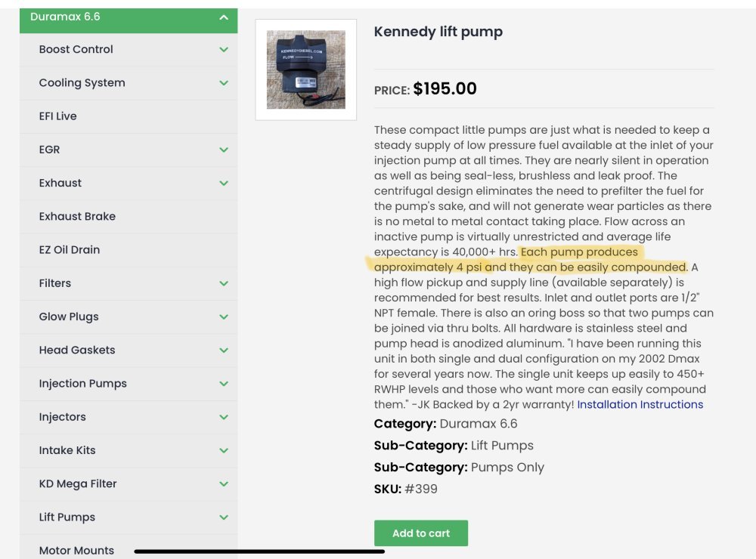This screenshot has width=756, height=559.
Task: Expand the Injection Pumps chevron
Action: [x=224, y=384]
